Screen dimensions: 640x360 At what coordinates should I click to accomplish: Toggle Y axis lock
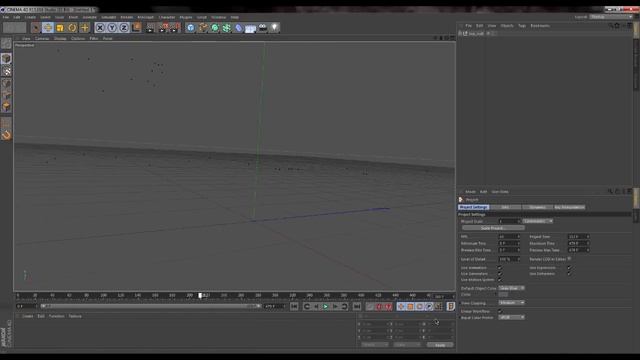click(x=112, y=28)
